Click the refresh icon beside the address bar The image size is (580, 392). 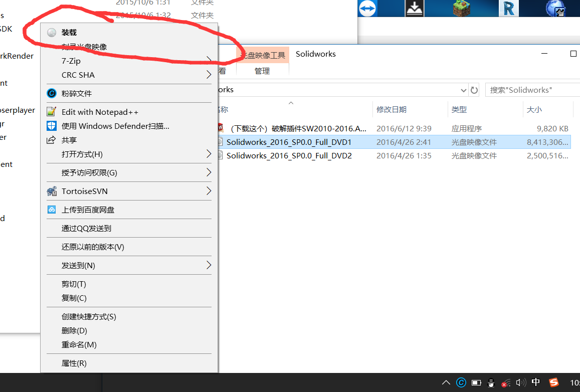click(x=474, y=90)
